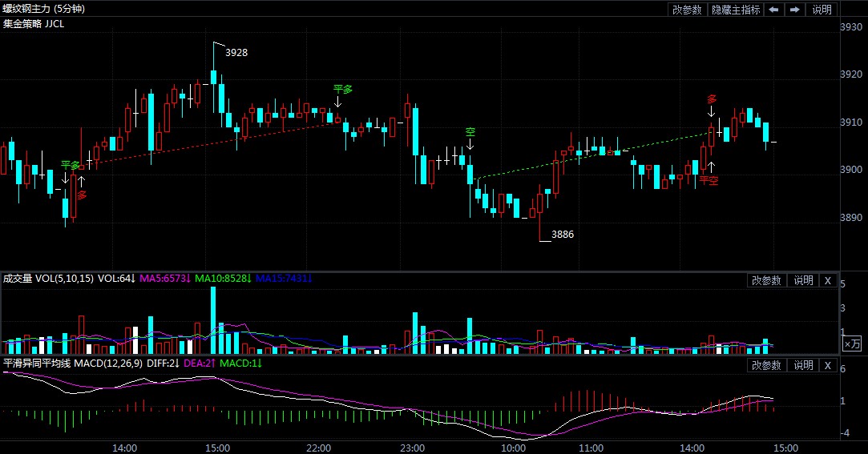This screenshot has width=868, height=454.
Task: Open 改参数 in the MACD panel
Action: (766, 365)
